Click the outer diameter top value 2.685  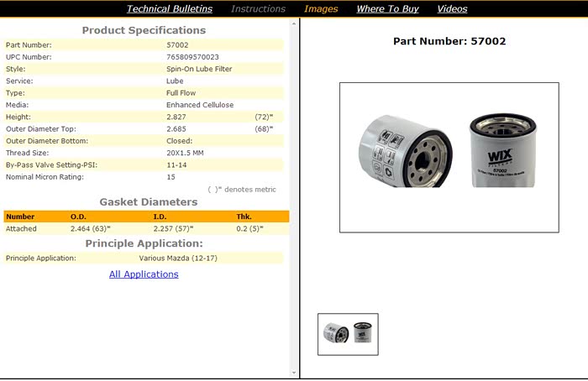[176, 129]
